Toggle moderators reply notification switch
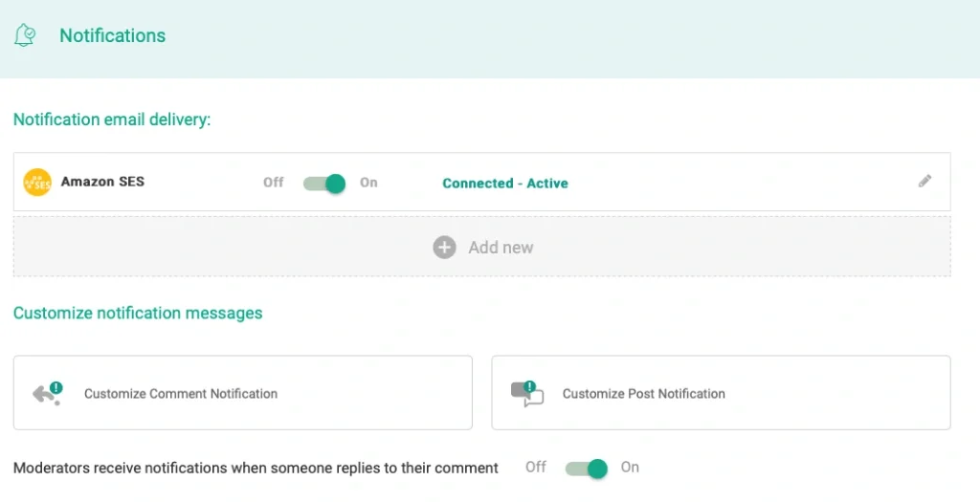Viewport: 980px width, 502px height. tap(586, 468)
